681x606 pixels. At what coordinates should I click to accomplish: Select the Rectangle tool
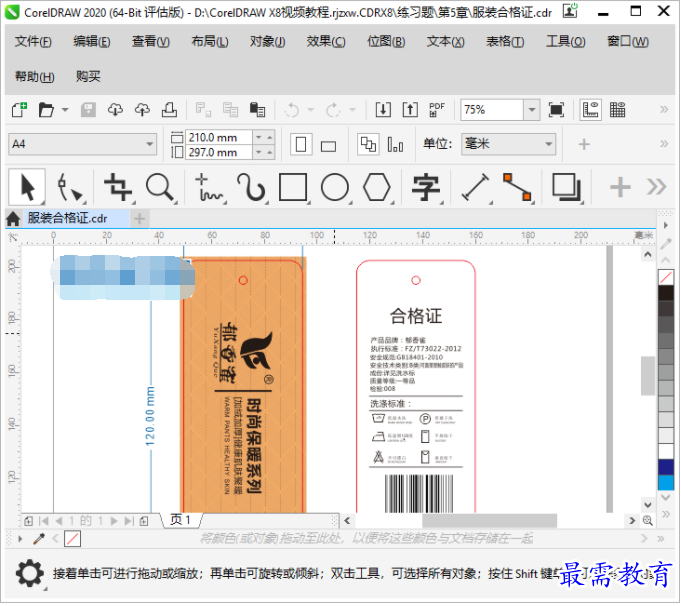293,188
